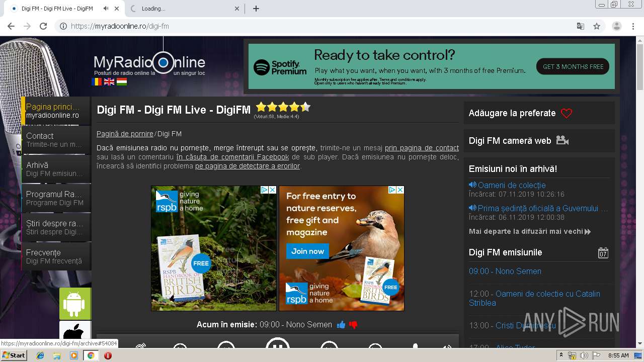Show hidden system tray icons

coord(561,355)
